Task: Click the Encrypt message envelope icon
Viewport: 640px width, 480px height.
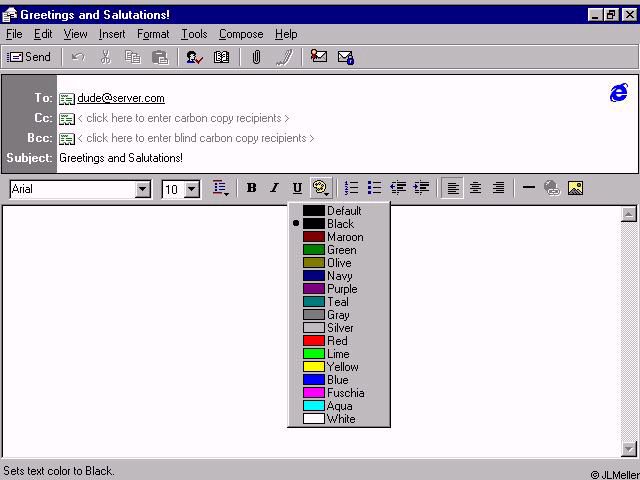Action: click(346, 57)
